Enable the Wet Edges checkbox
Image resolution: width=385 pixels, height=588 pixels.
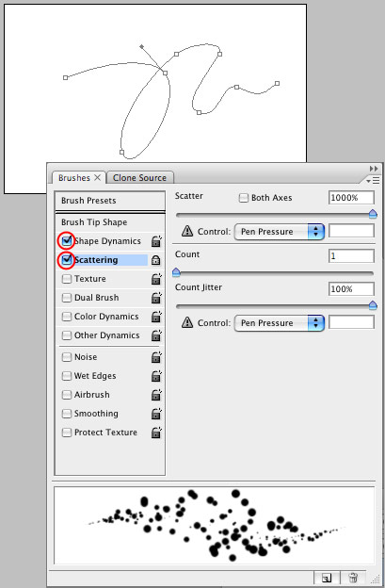pyautogui.click(x=67, y=376)
